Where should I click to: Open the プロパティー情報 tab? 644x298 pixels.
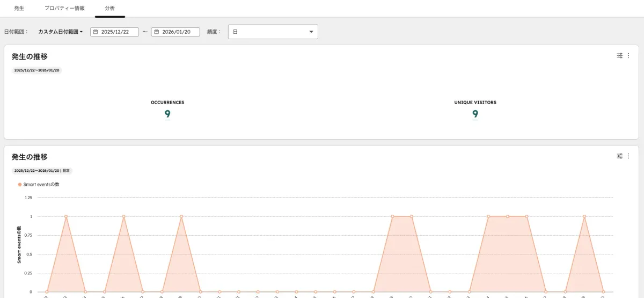[64, 8]
